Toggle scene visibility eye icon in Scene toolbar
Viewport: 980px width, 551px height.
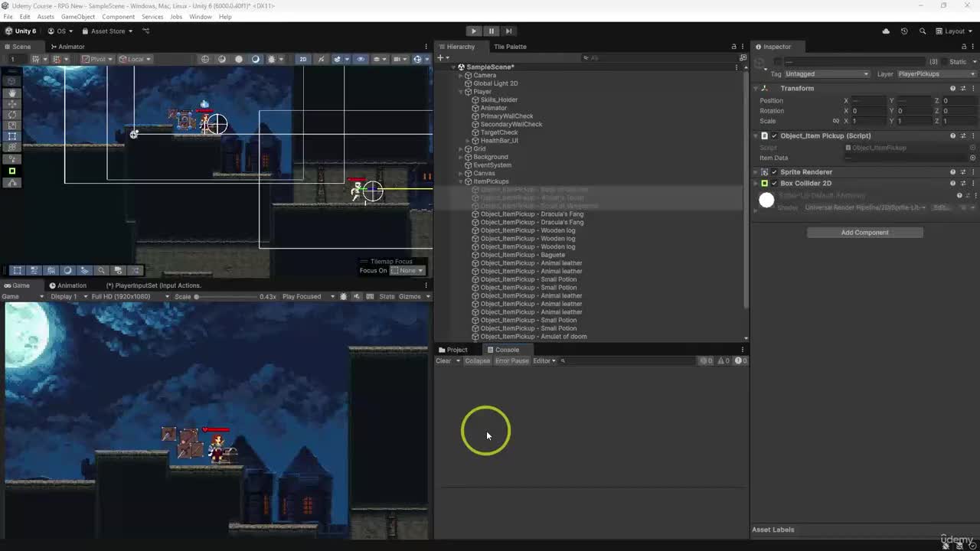point(361,59)
